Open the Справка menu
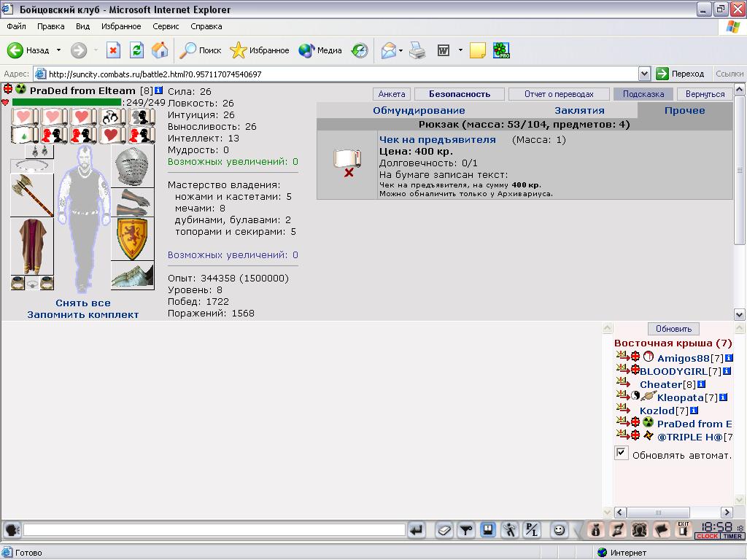This screenshot has height=560, width=747. pos(206,26)
